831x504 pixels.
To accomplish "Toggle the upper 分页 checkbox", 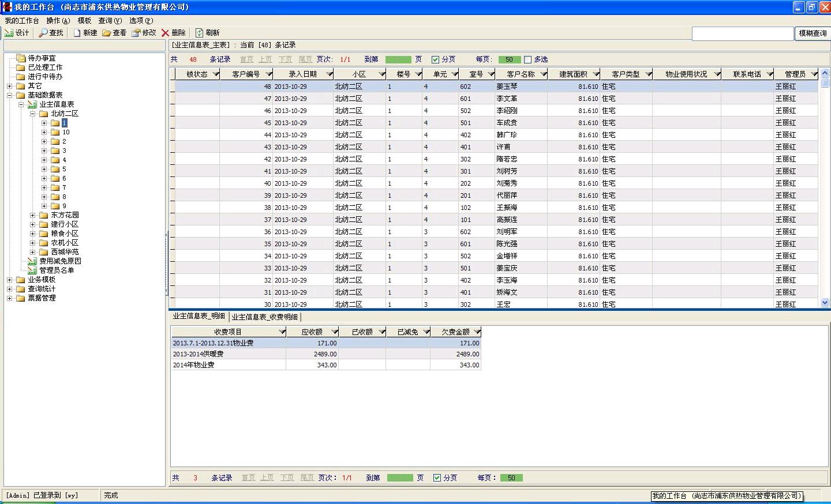I will [x=436, y=59].
